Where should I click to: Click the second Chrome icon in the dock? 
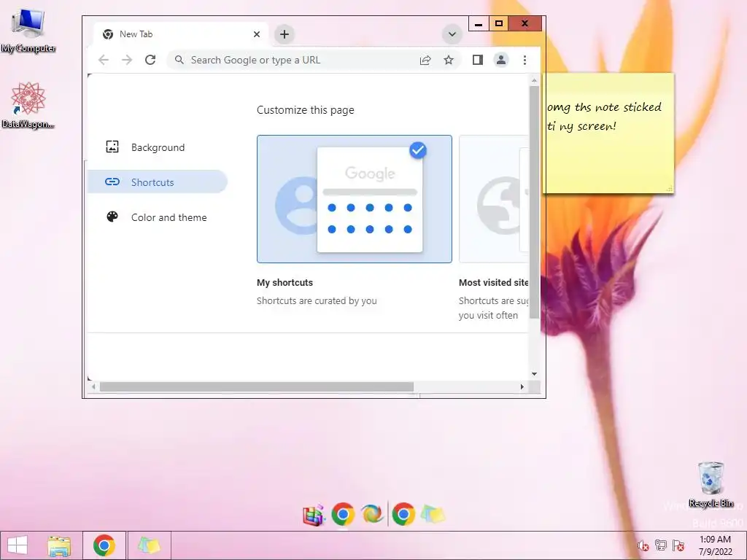pos(403,514)
